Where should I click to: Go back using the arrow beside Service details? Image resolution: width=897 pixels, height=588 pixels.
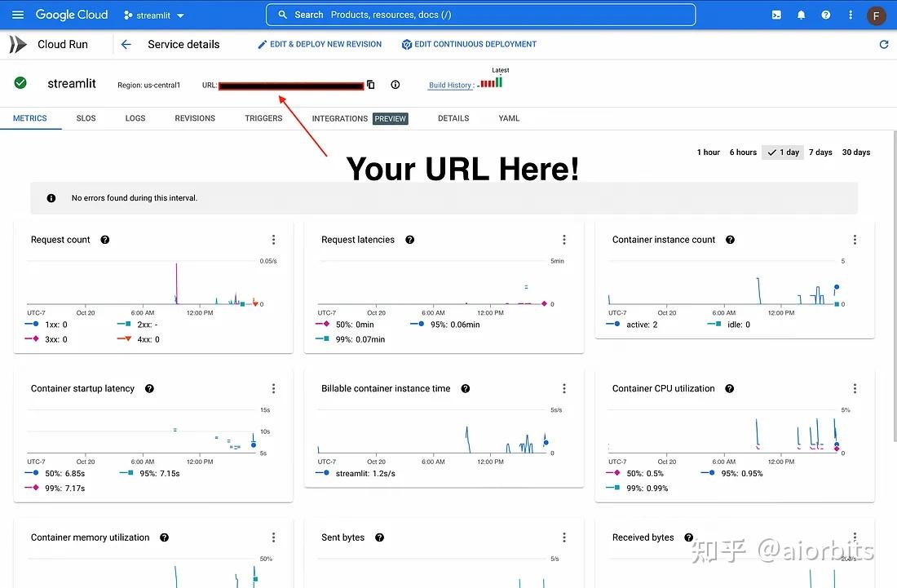(x=126, y=44)
